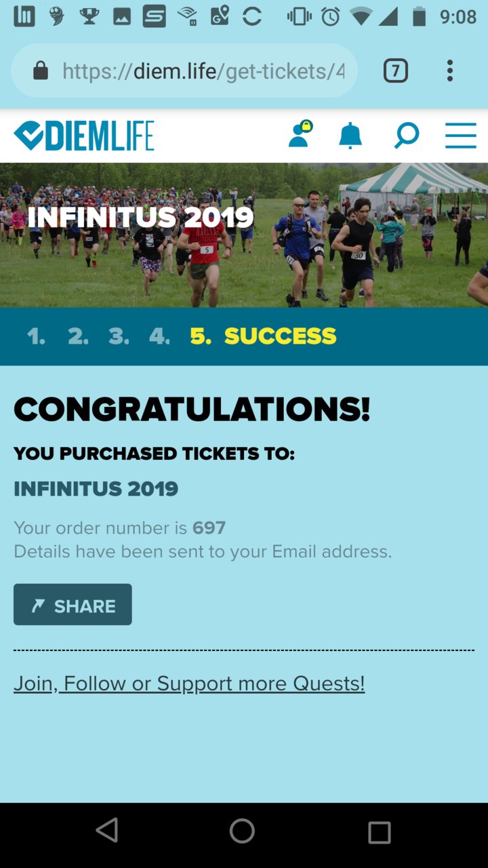Tap the Infinitus 2019 banner image
This screenshot has width=488, height=868.
coord(244,235)
